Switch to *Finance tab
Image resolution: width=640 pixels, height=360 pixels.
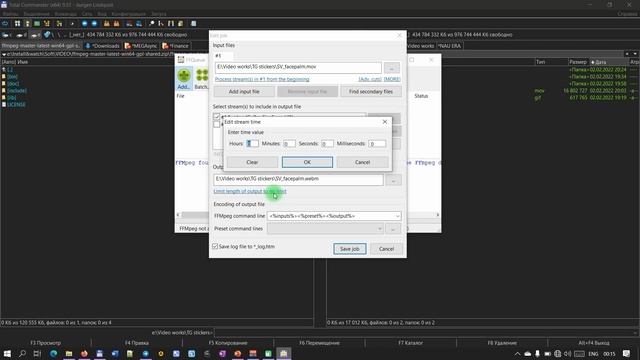pyautogui.click(x=176, y=46)
